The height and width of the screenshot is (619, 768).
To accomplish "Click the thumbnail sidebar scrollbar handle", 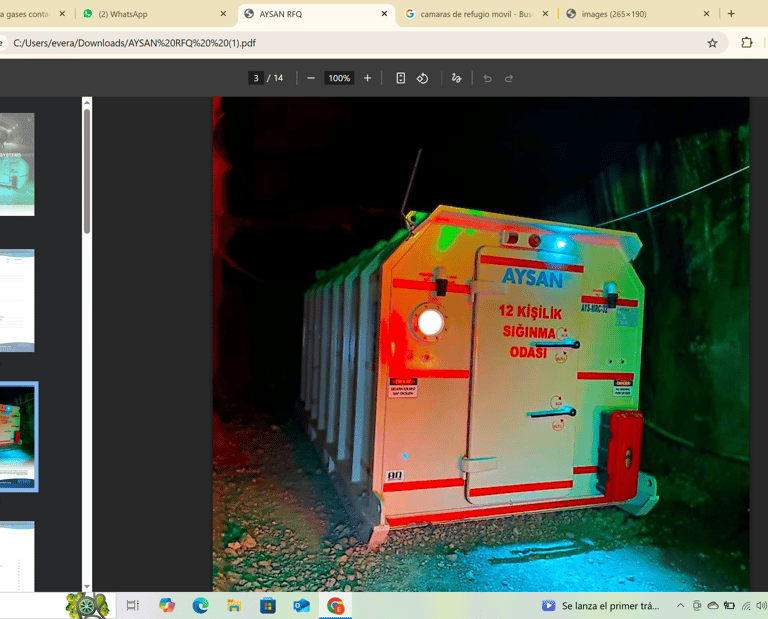I will tap(87, 171).
